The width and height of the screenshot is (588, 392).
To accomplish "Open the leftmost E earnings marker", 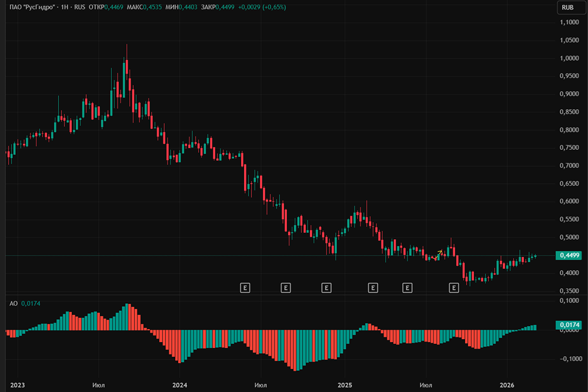I will pos(245,288).
